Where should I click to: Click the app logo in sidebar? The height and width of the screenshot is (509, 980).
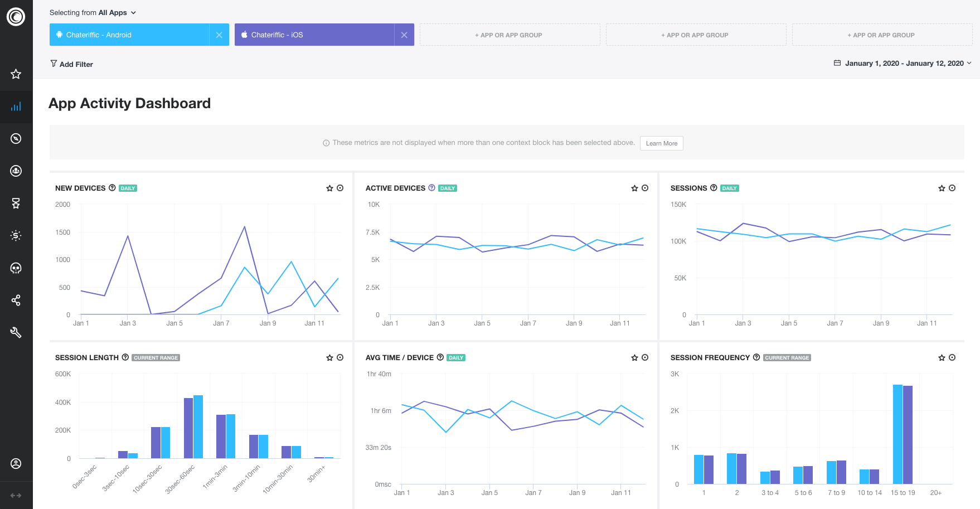click(x=16, y=17)
